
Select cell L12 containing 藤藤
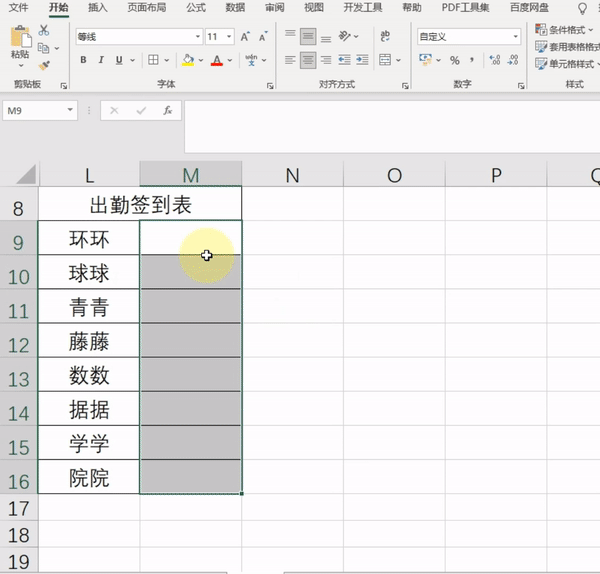click(89, 341)
